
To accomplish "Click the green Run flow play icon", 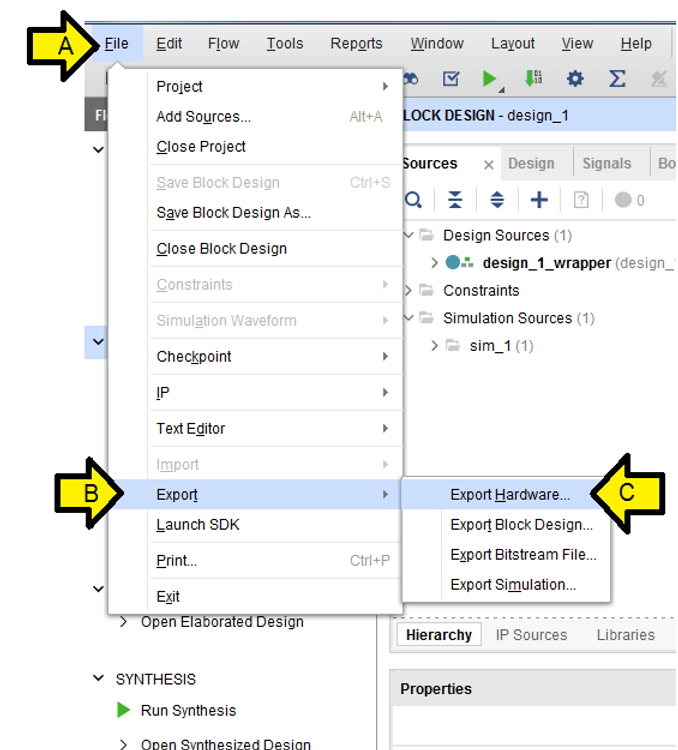I will pyautogui.click(x=490, y=79).
